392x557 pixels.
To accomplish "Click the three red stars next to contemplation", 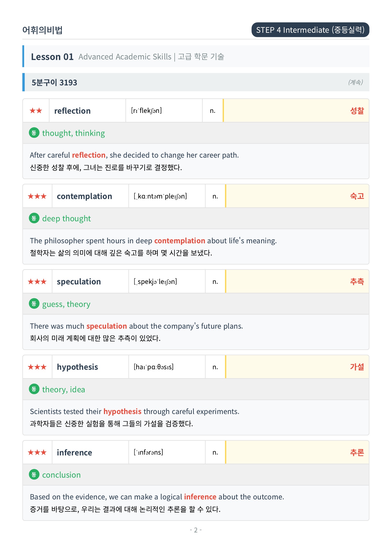I will click(x=37, y=196).
